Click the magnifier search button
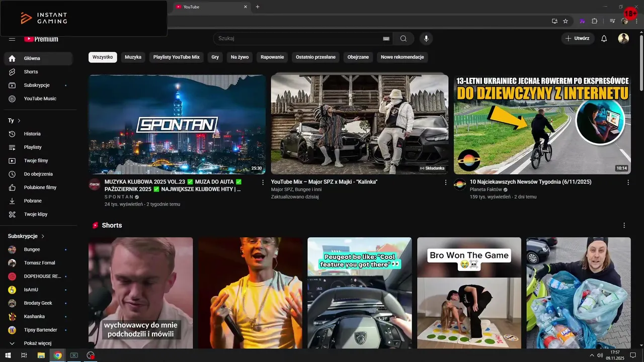The width and height of the screenshot is (644, 362). click(404, 39)
